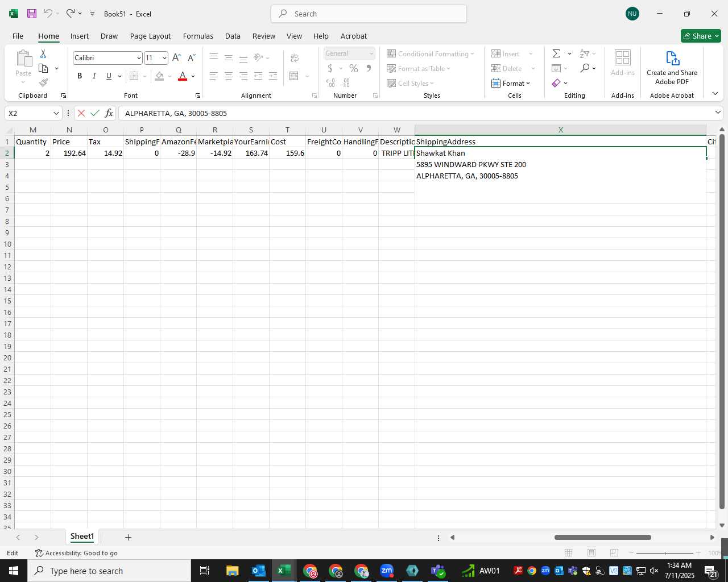Image resolution: width=728 pixels, height=582 pixels.
Task: Click Decrease Decimal icon
Action: [x=345, y=83]
